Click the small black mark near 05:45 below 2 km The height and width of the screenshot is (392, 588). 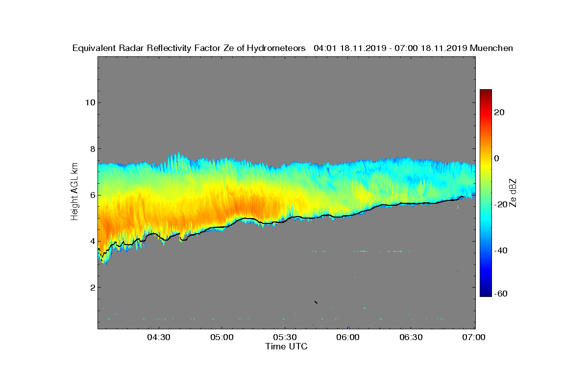316,302
